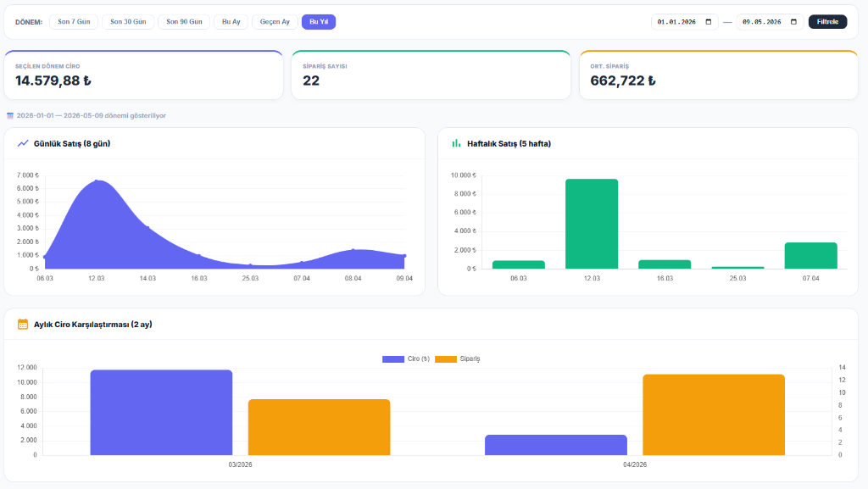
Task: Click the 04/2026 axis label
Action: (635, 464)
